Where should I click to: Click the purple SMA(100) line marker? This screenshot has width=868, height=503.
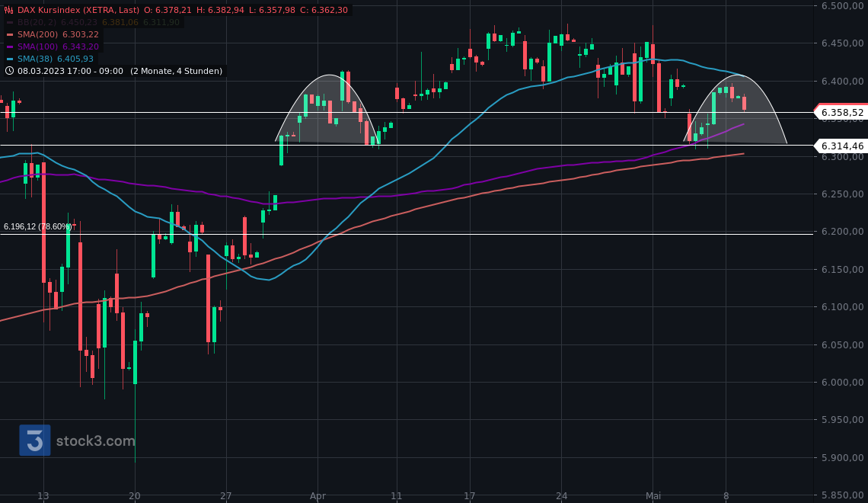coord(10,46)
